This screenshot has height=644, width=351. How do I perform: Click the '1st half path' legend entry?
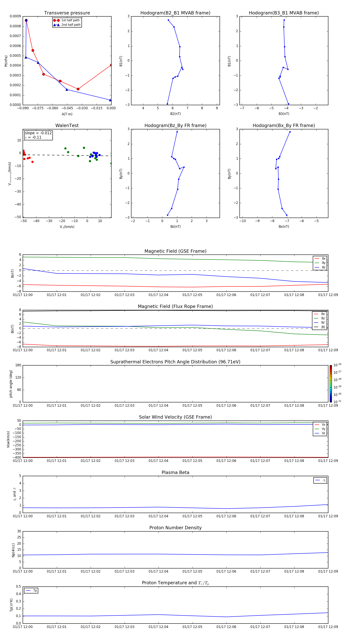point(67,20)
